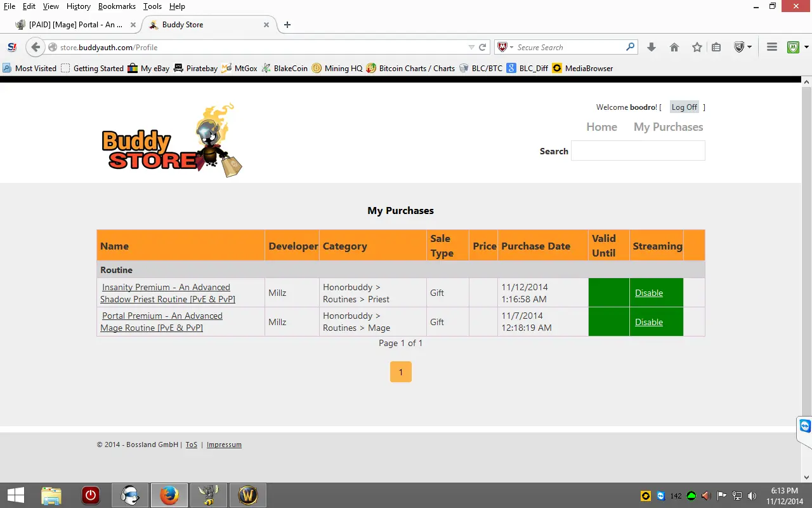The height and width of the screenshot is (508, 812).
Task: Open Portal Premium Mage Routine link
Action: 162,322
